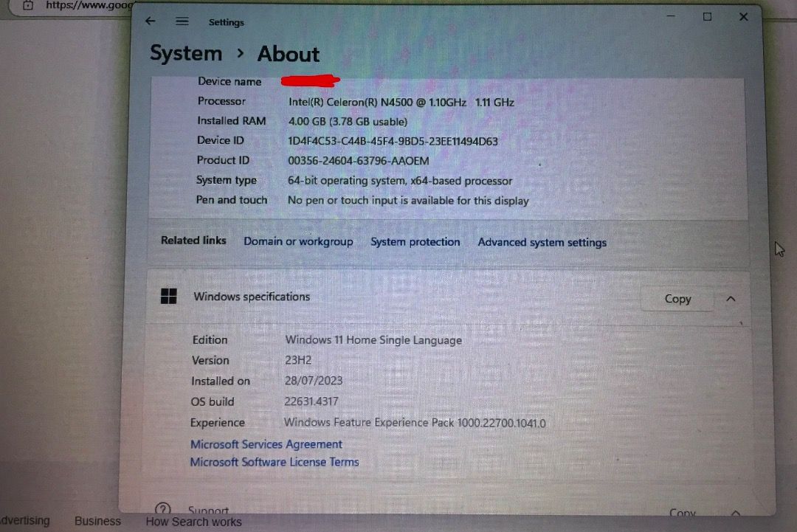
Task: Click the OS build label
Action: coord(213,401)
